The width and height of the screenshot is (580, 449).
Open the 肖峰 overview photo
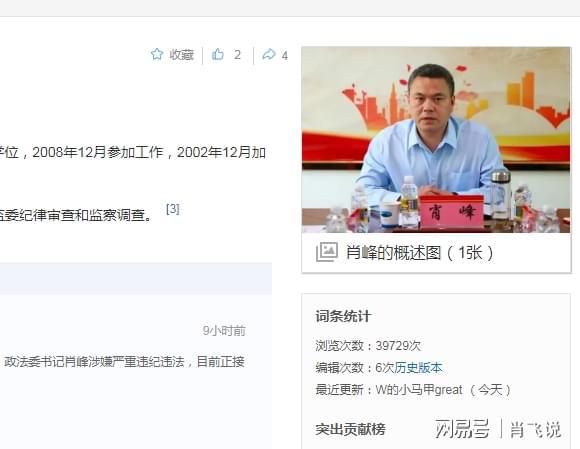(436, 140)
